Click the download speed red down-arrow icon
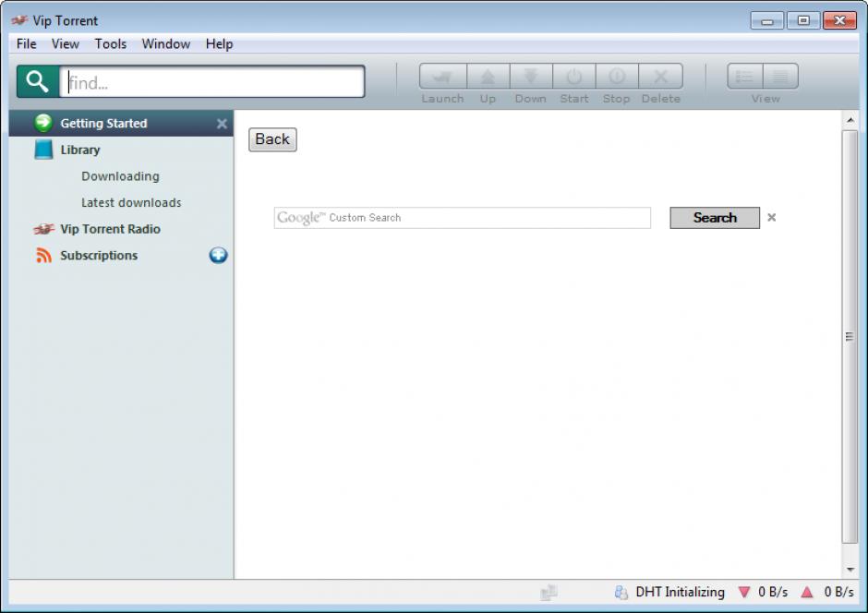 click(x=744, y=592)
